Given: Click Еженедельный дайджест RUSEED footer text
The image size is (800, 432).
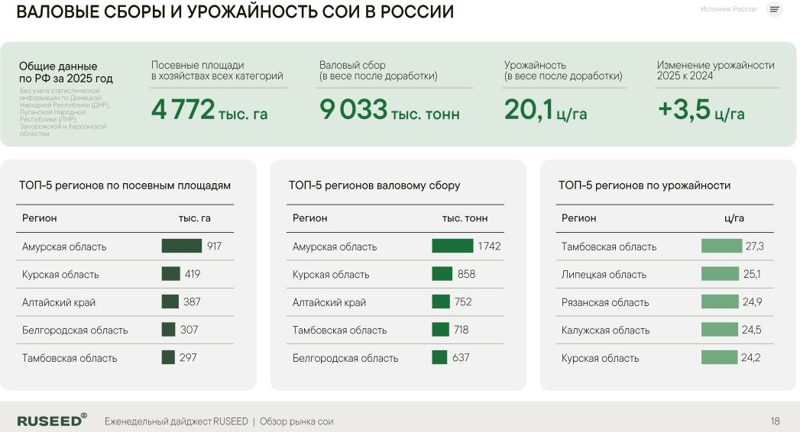Looking at the screenshot, I should click(x=177, y=421).
